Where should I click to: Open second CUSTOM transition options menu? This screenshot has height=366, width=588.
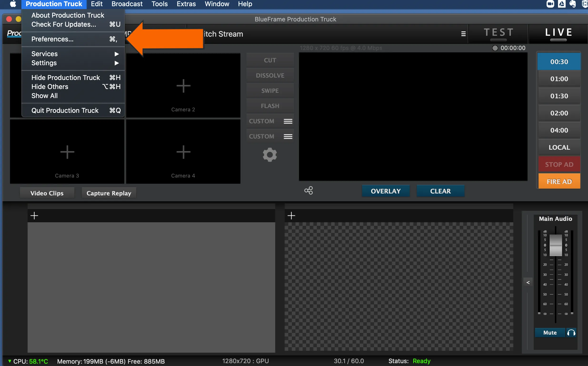pyautogui.click(x=288, y=137)
